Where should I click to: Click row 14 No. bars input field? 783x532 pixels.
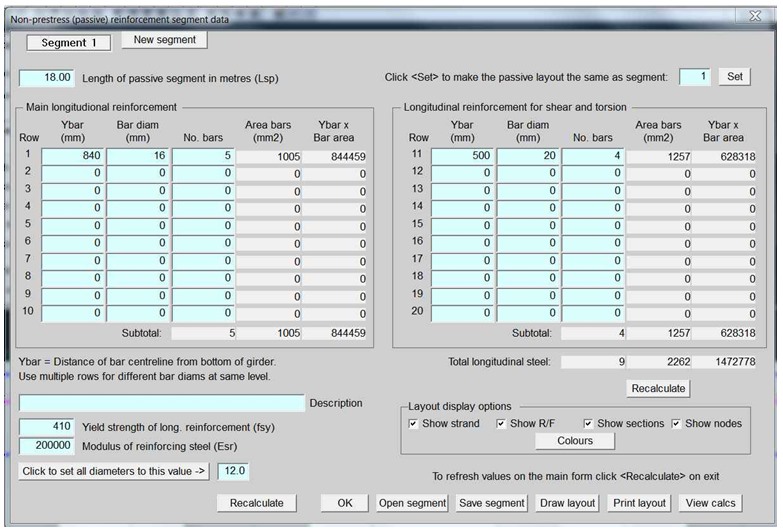pos(593,208)
